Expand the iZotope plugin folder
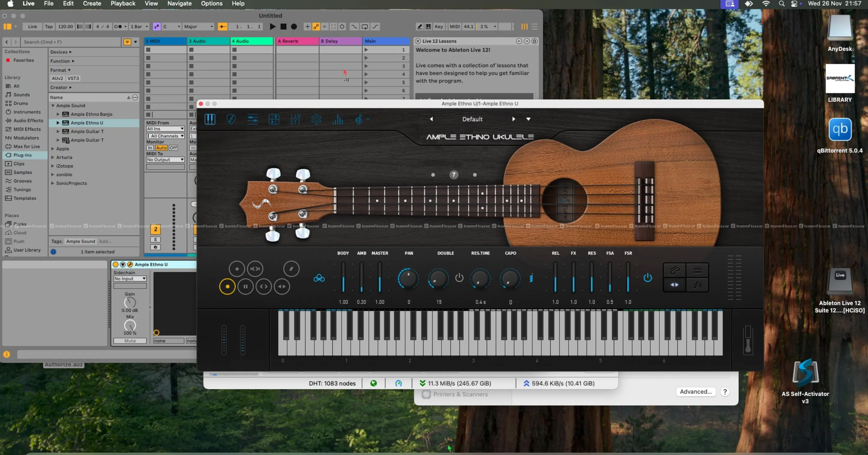Viewport: 868px width, 455px height. (x=52, y=166)
